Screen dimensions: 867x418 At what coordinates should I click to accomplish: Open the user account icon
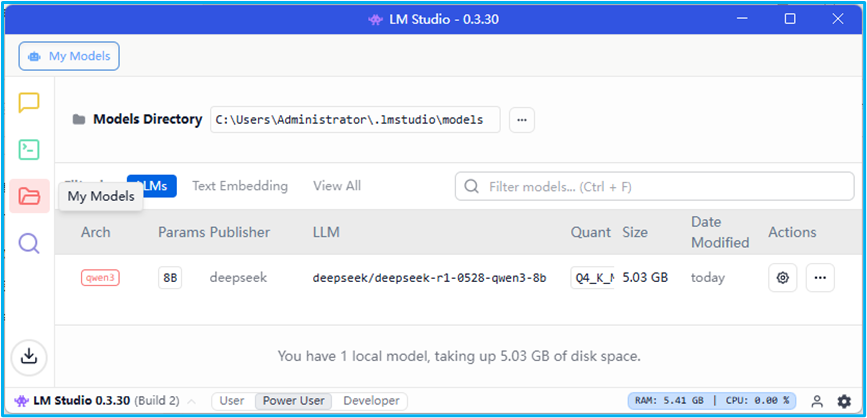(817, 401)
